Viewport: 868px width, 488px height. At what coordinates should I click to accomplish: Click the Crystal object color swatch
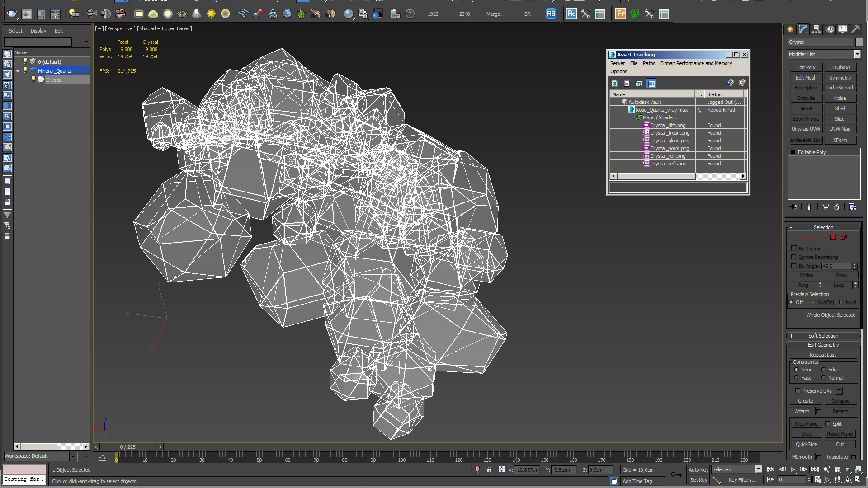tap(859, 42)
